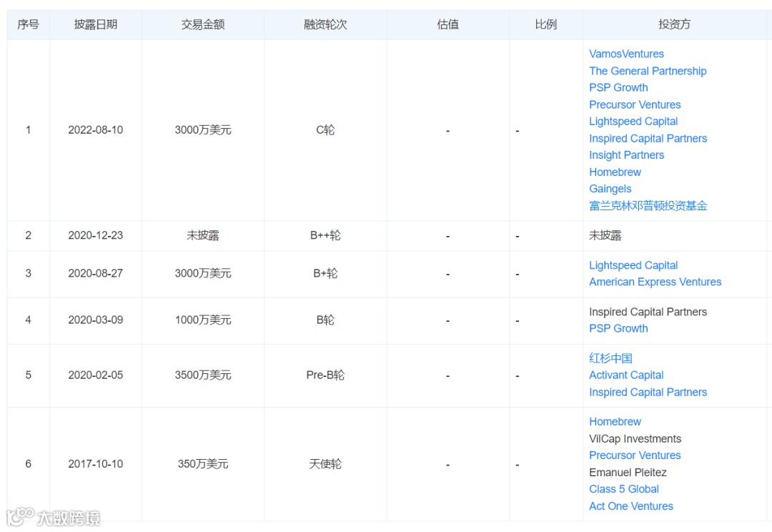Click 未披露 amount in the B++轮 row

[x=203, y=235]
